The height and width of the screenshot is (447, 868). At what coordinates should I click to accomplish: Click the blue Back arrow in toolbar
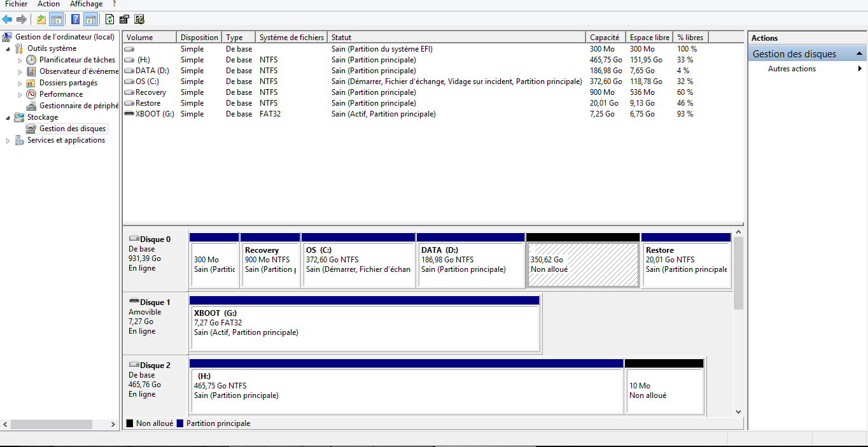(8, 19)
